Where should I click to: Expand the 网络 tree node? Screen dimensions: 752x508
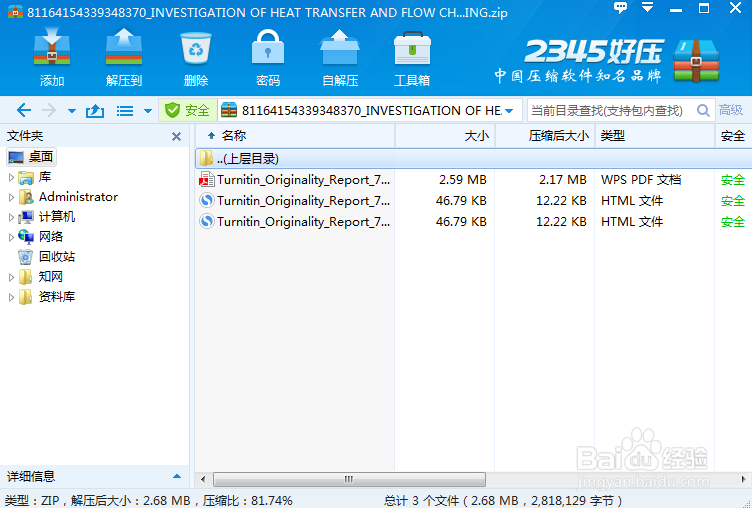(12, 237)
